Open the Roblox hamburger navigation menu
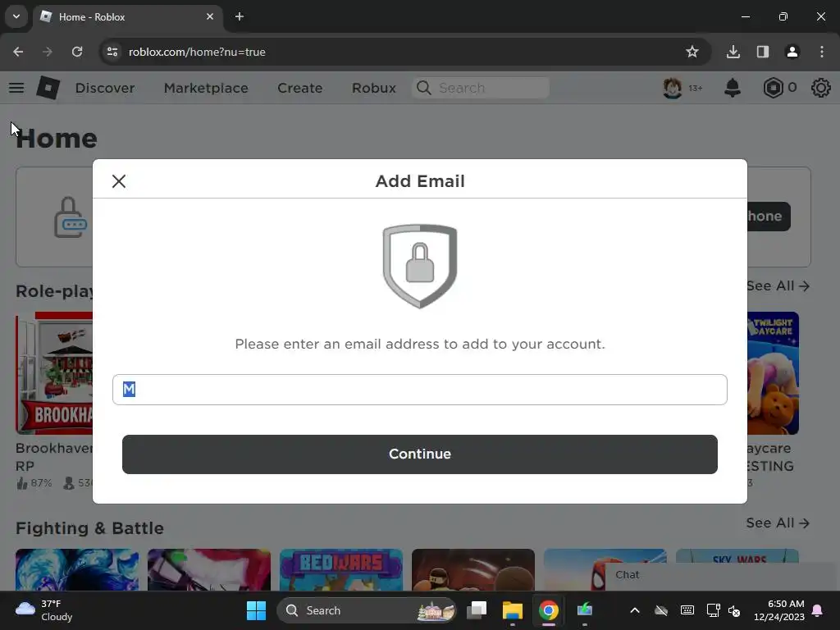 tap(16, 88)
